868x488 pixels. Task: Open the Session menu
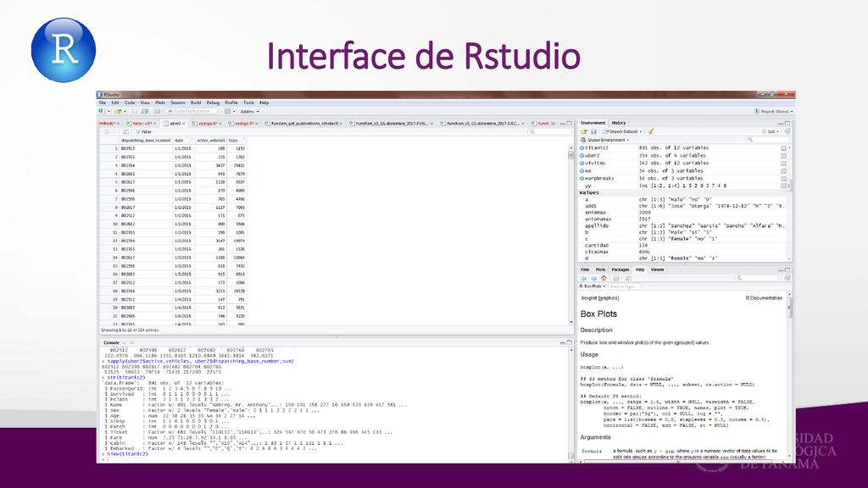click(x=178, y=103)
